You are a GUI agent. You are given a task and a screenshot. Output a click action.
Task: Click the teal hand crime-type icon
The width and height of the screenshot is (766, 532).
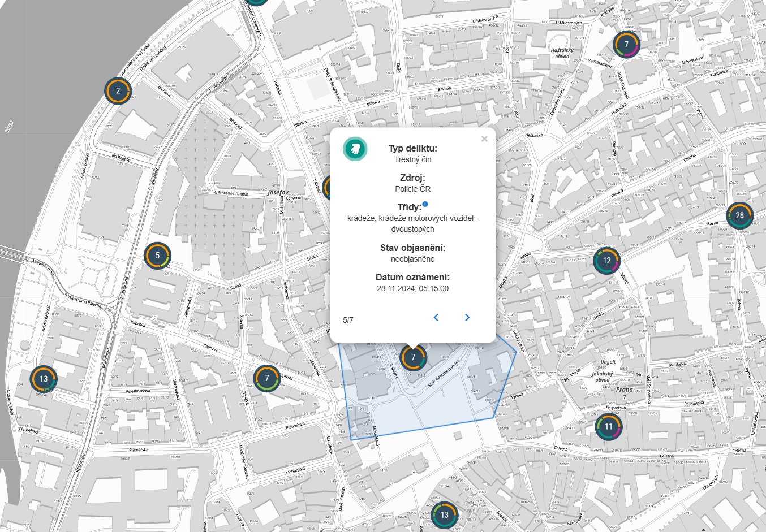(x=355, y=149)
